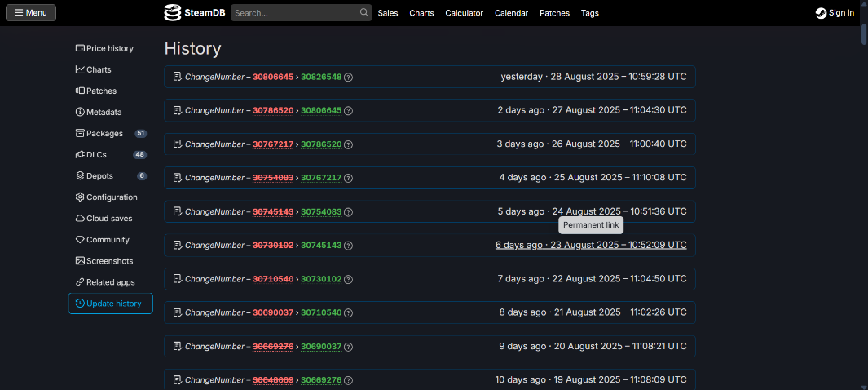Image resolution: width=868 pixels, height=390 pixels.
Task: Click the Steam icon beside Sign in
Action: (x=821, y=13)
